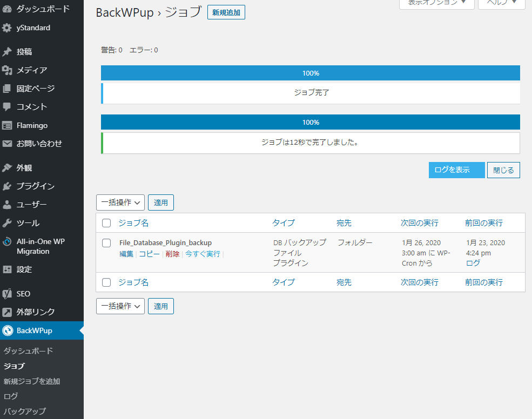
Task: Click the お問い合わせ envelope icon
Action: [x=7, y=144]
